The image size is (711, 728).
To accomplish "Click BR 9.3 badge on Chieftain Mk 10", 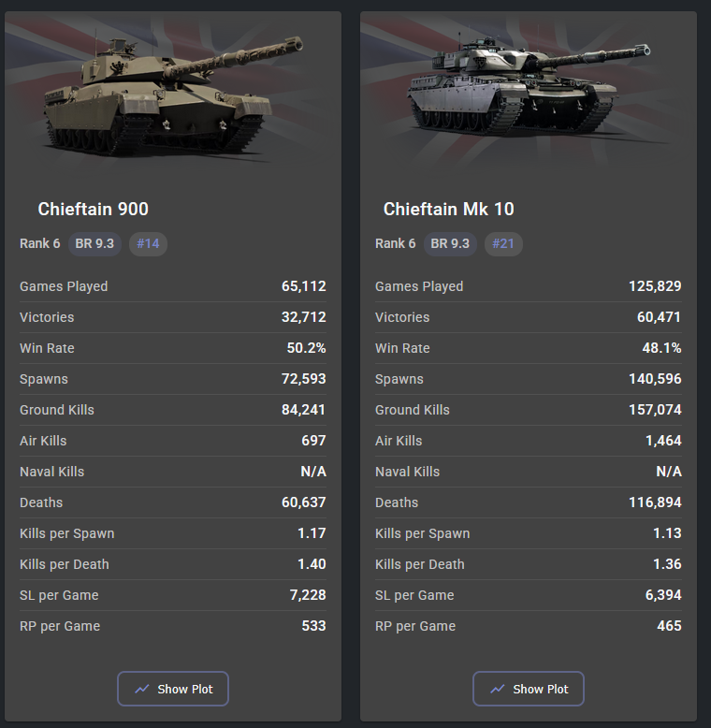I will pos(450,243).
